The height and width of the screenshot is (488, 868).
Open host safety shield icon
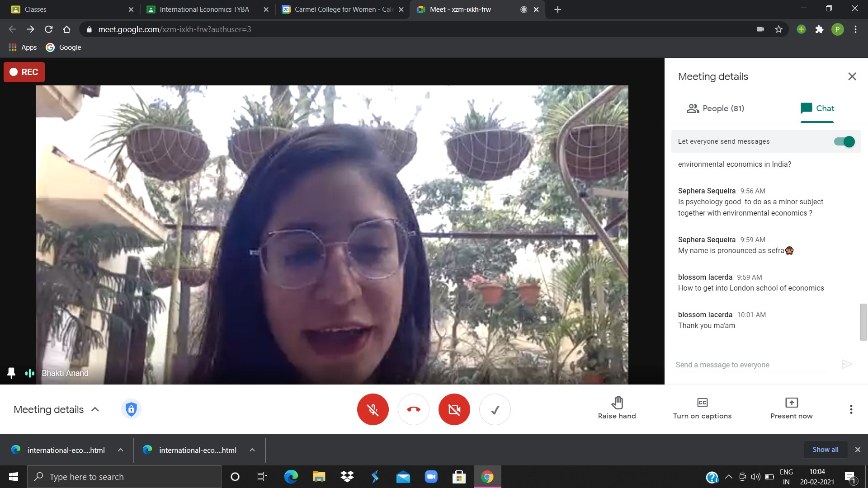coord(131,409)
